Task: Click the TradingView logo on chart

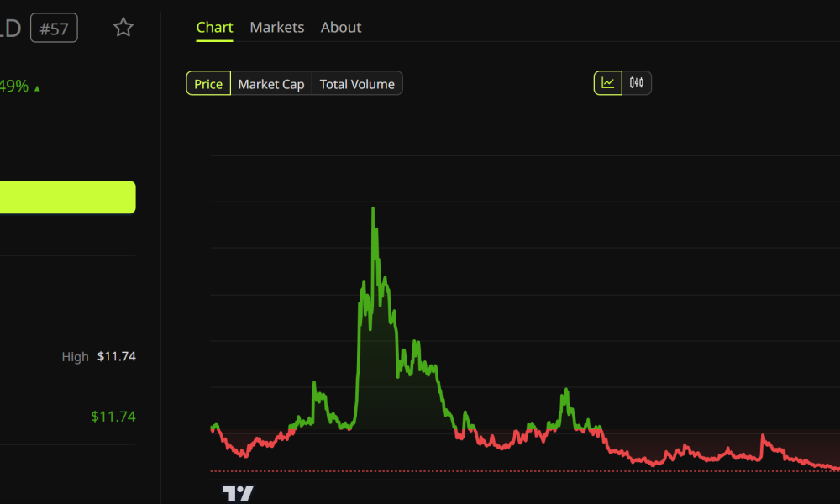Action: click(x=238, y=493)
